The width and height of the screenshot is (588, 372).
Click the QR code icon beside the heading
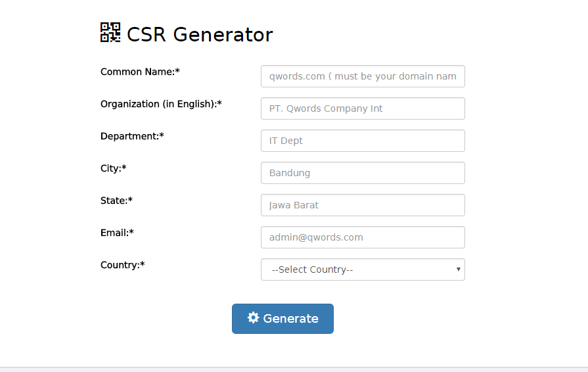click(x=110, y=32)
